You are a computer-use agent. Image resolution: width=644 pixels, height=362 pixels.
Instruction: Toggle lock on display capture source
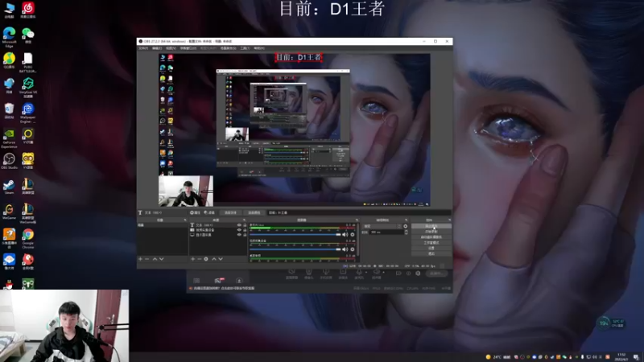point(245,235)
